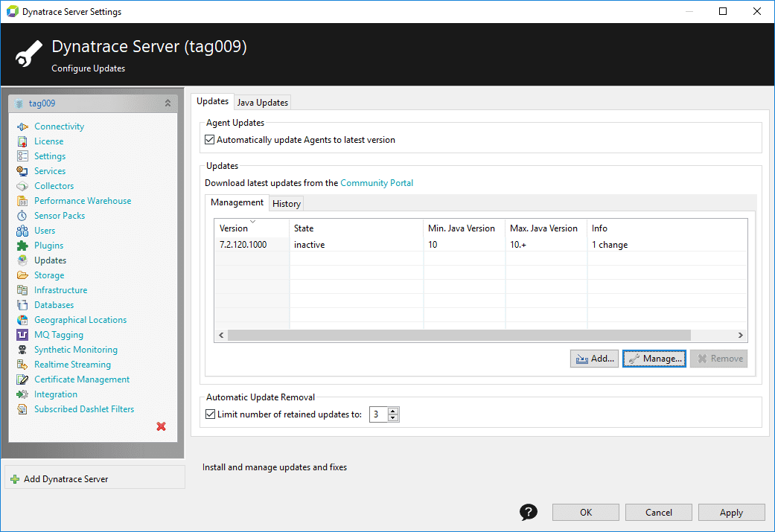The image size is (775, 532).
Task: Select the 7.2.120.1000 version row
Action: point(480,245)
